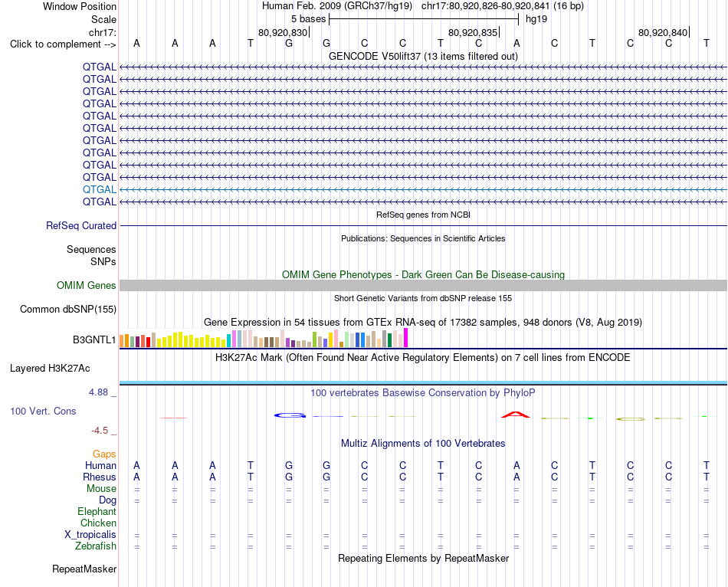Click the red A in PhyloP conservation track
The height and width of the screenshot is (587, 728).
pos(516,415)
